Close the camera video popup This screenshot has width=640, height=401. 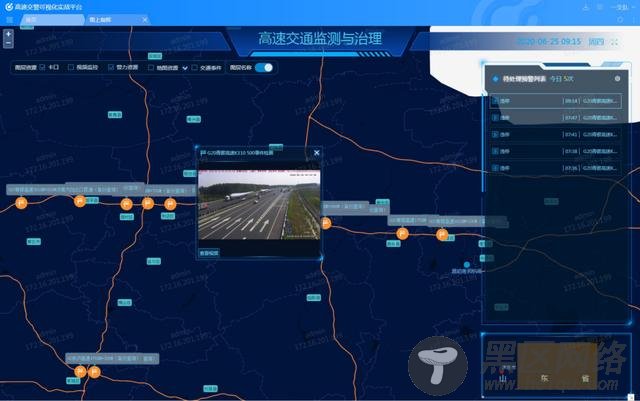[x=317, y=152]
